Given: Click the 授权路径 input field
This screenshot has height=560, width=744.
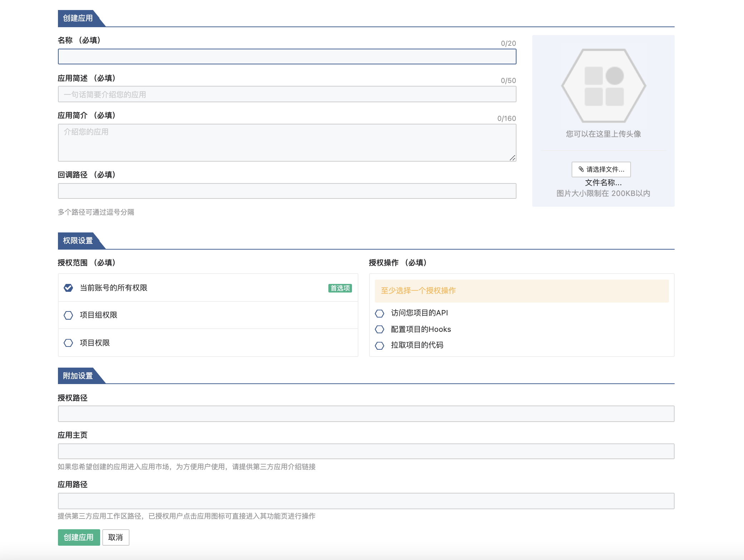Looking at the screenshot, I should [366, 414].
